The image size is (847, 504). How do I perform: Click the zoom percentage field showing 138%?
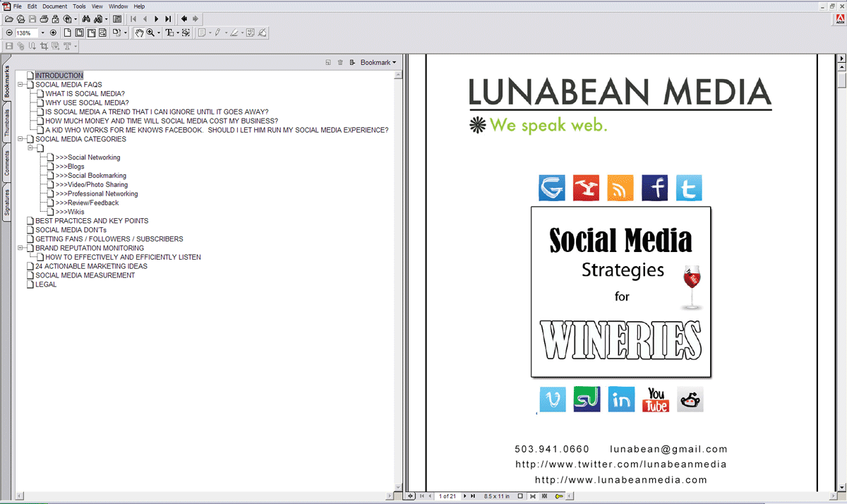click(27, 33)
